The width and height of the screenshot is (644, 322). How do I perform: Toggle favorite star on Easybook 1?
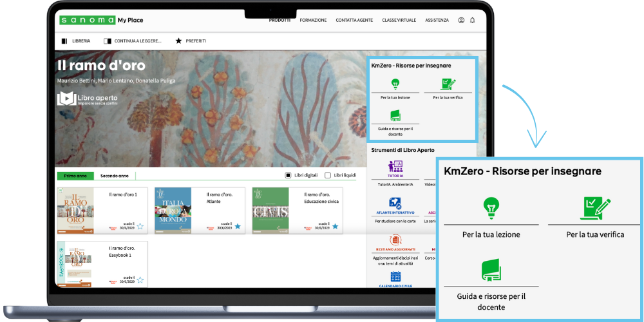click(x=140, y=280)
